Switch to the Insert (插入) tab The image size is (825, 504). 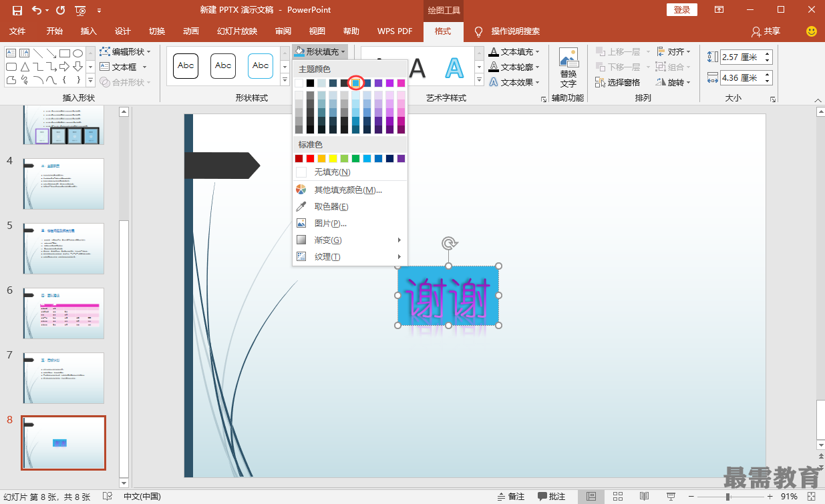(89, 31)
